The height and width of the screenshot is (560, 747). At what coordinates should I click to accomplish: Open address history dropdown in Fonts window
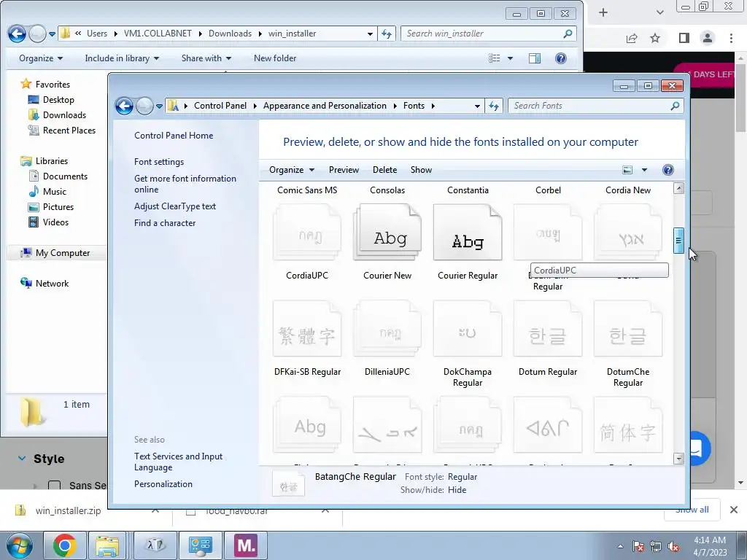477,106
